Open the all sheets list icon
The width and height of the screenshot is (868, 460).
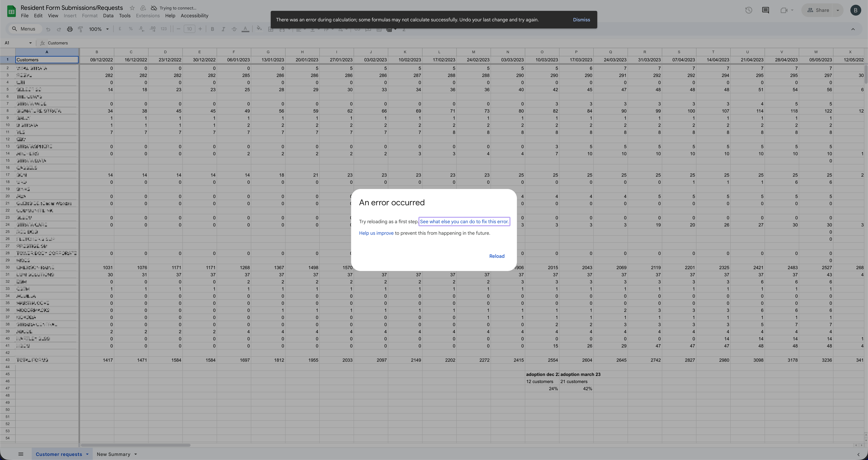[x=21, y=454]
